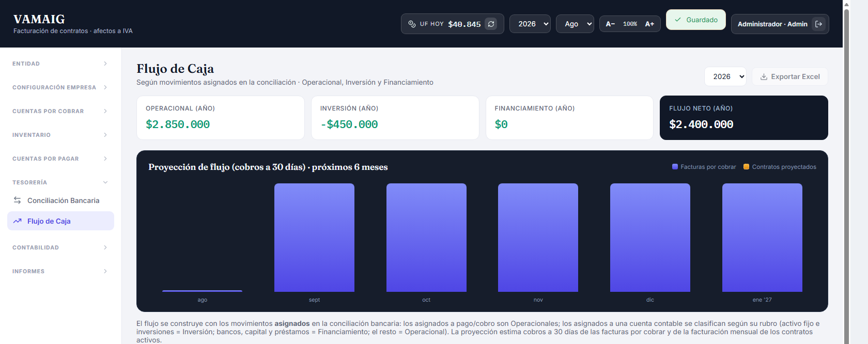Click the Exportar Excel download icon
Screen dimensions: 868x344
[764, 77]
